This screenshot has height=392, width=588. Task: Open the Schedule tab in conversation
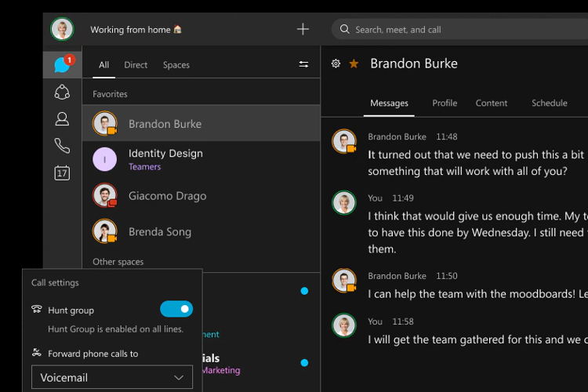click(549, 103)
